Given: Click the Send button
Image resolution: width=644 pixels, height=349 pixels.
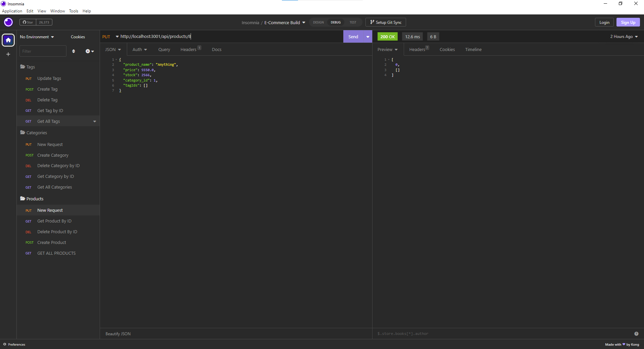Looking at the screenshot, I should pyautogui.click(x=353, y=37).
